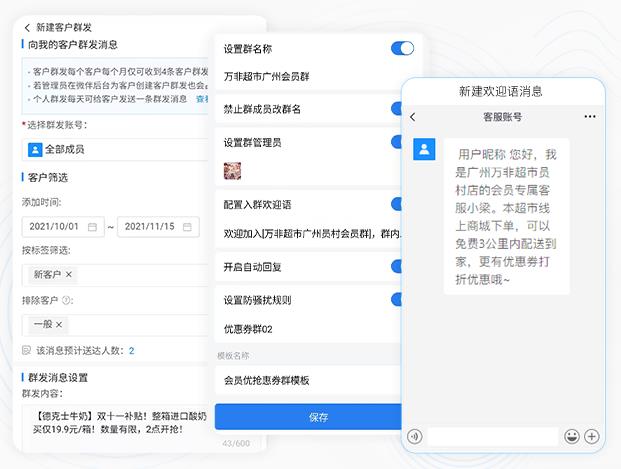Remove the 一般 excluded tag
The height and width of the screenshot is (469, 621).
pos(59,324)
